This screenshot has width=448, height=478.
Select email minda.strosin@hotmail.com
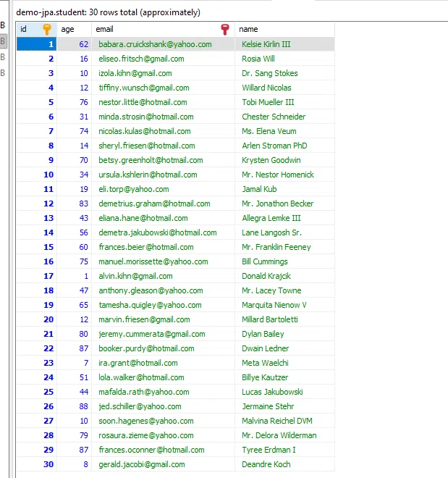coord(146,117)
